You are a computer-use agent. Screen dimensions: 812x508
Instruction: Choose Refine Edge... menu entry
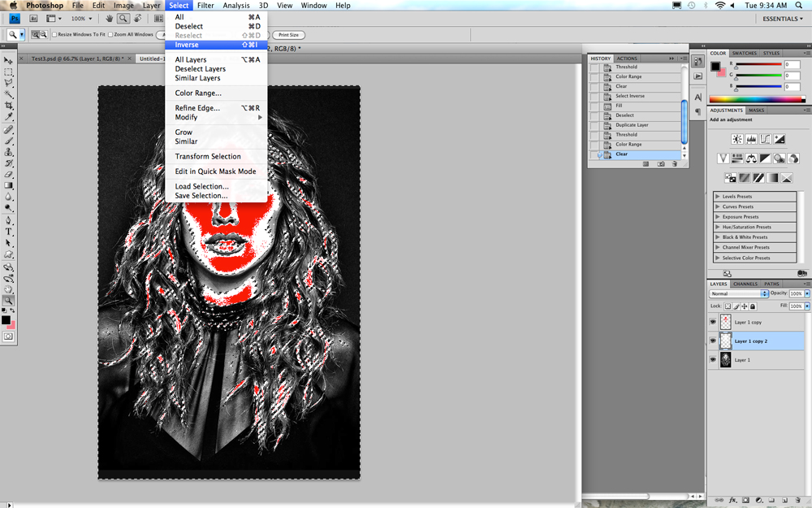coord(216,108)
